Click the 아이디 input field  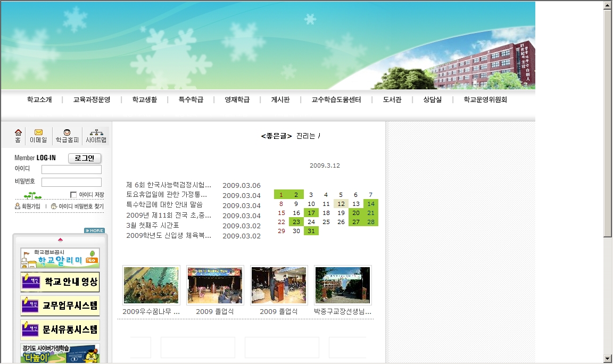[71, 170]
